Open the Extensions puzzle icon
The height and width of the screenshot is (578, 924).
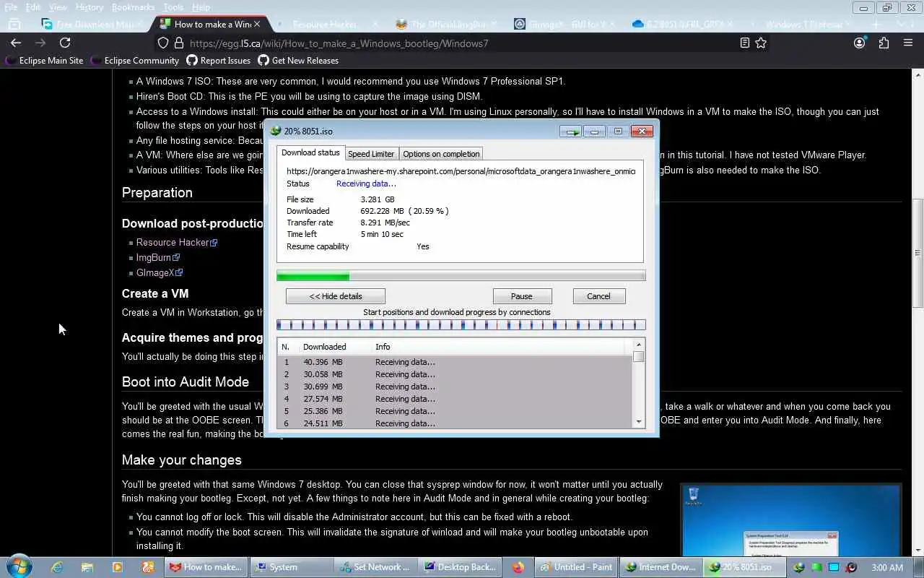[x=884, y=43]
